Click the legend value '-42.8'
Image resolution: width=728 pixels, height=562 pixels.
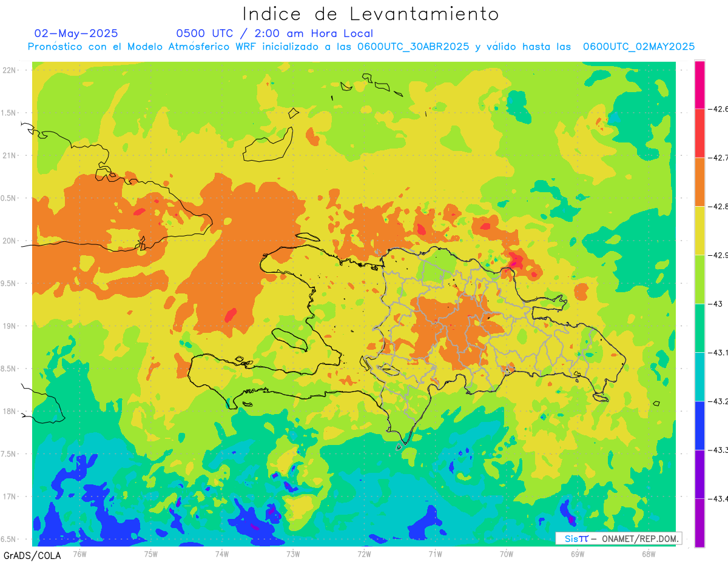coord(719,207)
